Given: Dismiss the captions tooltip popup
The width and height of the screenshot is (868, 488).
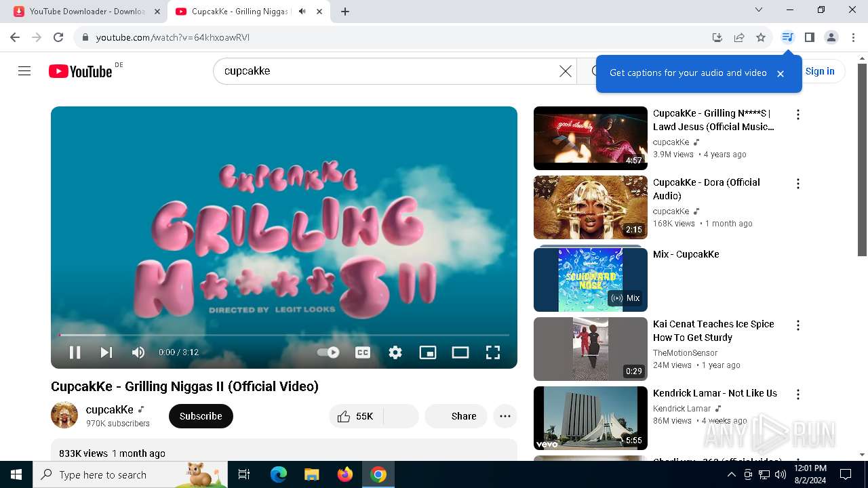Looking at the screenshot, I should point(781,74).
